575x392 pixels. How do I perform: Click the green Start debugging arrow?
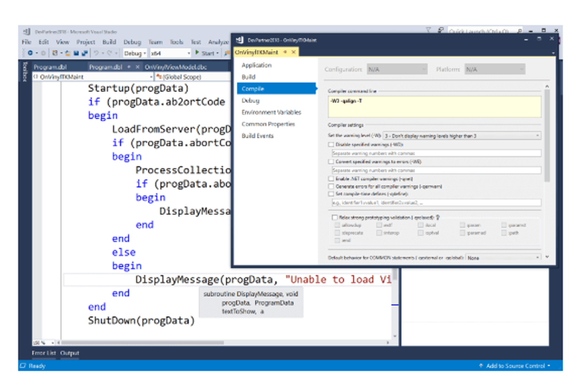[197, 53]
